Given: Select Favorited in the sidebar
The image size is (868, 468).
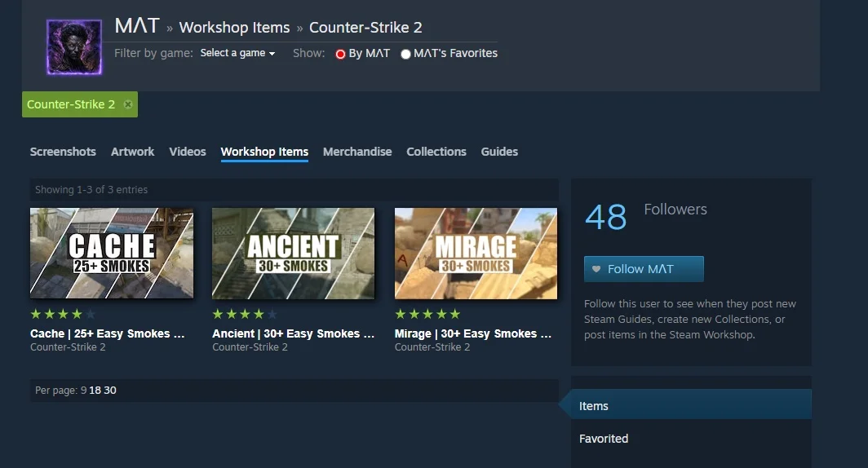Looking at the screenshot, I should point(604,439).
